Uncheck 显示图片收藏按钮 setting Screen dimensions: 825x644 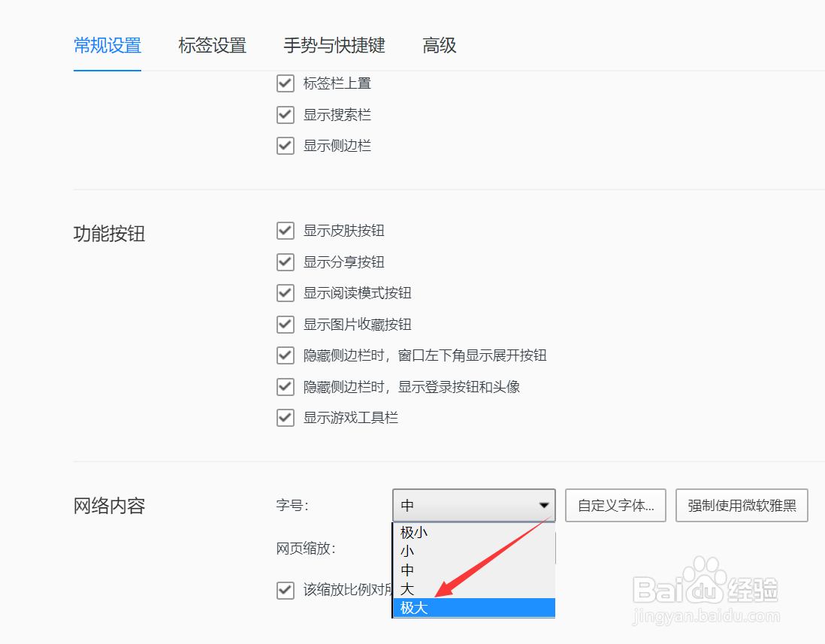tap(286, 324)
